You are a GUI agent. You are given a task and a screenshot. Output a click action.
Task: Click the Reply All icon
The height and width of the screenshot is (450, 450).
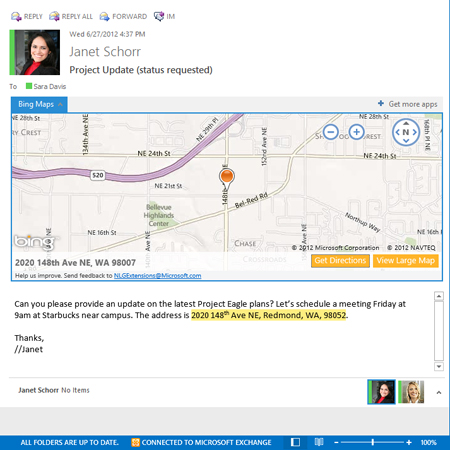pos(54,16)
